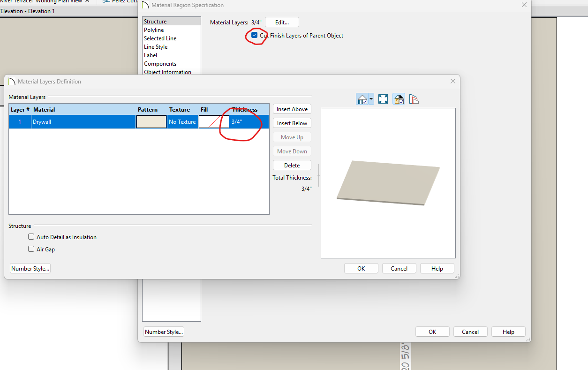Screen dimensions: 588x370
Task: Select Object Information panel item
Action: (x=172, y=72)
